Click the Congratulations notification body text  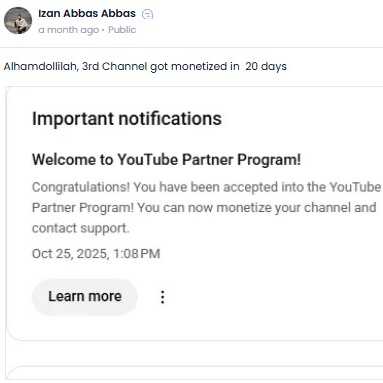coord(206,208)
